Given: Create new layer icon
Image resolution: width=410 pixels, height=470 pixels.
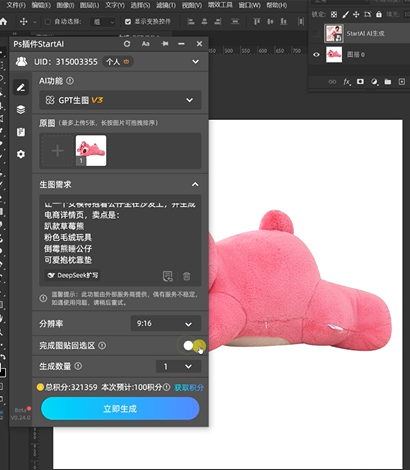Looking at the screenshot, I should [x=402, y=82].
